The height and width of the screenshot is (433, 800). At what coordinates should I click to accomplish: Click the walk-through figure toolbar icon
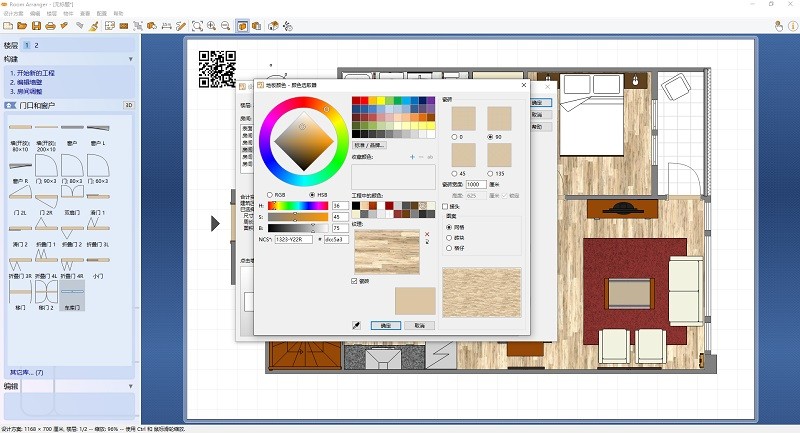[x=288, y=26]
